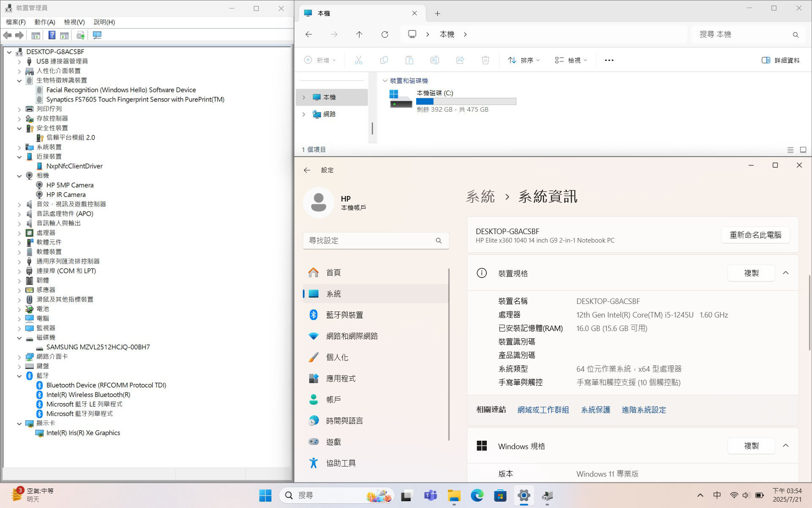The width and height of the screenshot is (812, 508).
Task: Open clock and date in taskbar
Action: coord(787,495)
